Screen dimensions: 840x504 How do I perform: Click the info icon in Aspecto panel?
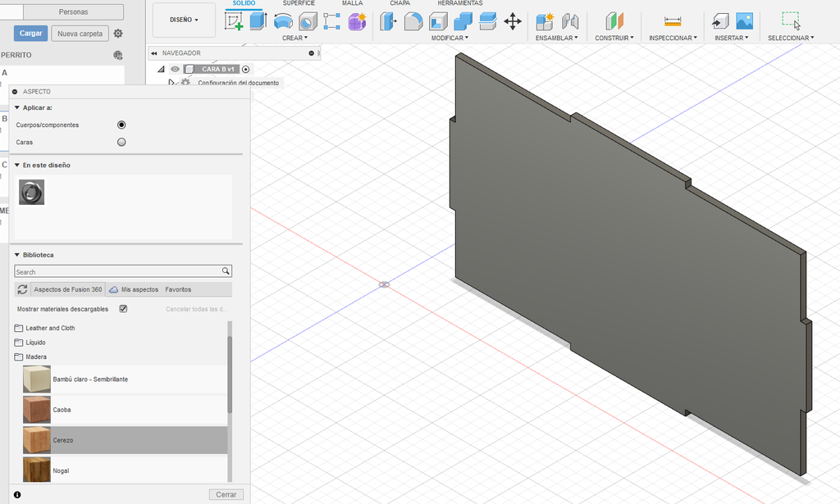tap(17, 495)
